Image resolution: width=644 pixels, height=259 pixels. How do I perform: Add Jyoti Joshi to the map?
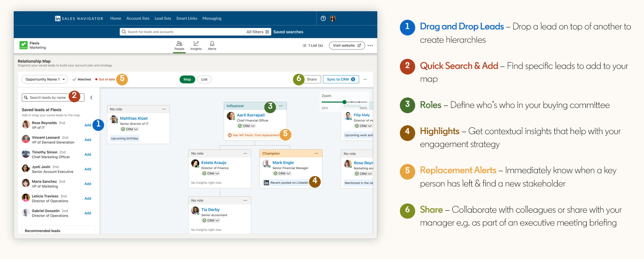click(88, 169)
